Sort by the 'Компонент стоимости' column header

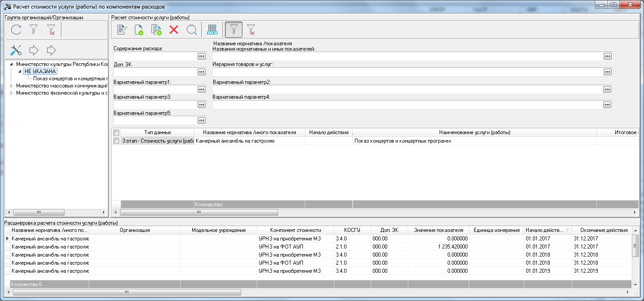coord(296,230)
